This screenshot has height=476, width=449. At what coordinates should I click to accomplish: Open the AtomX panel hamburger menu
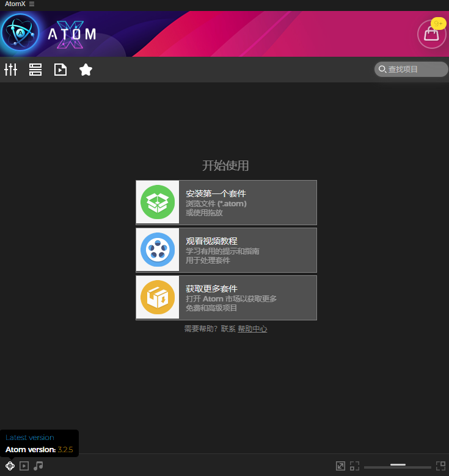tap(32, 4)
